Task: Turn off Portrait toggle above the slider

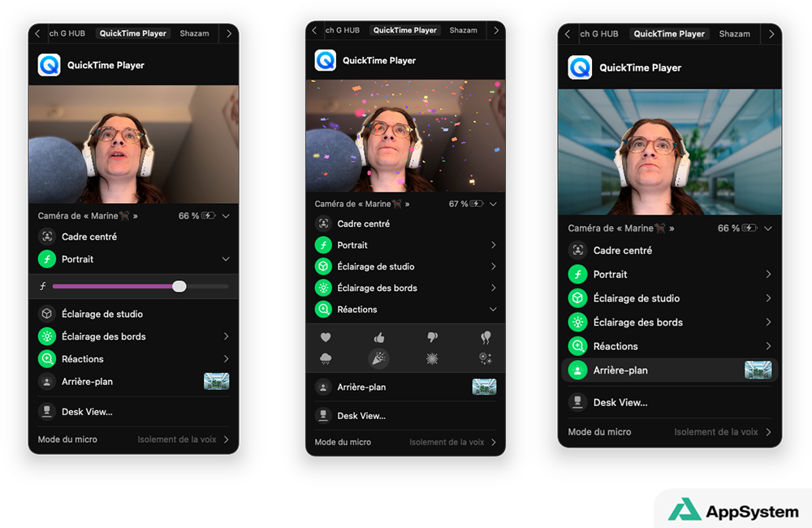Action: pyautogui.click(x=47, y=259)
